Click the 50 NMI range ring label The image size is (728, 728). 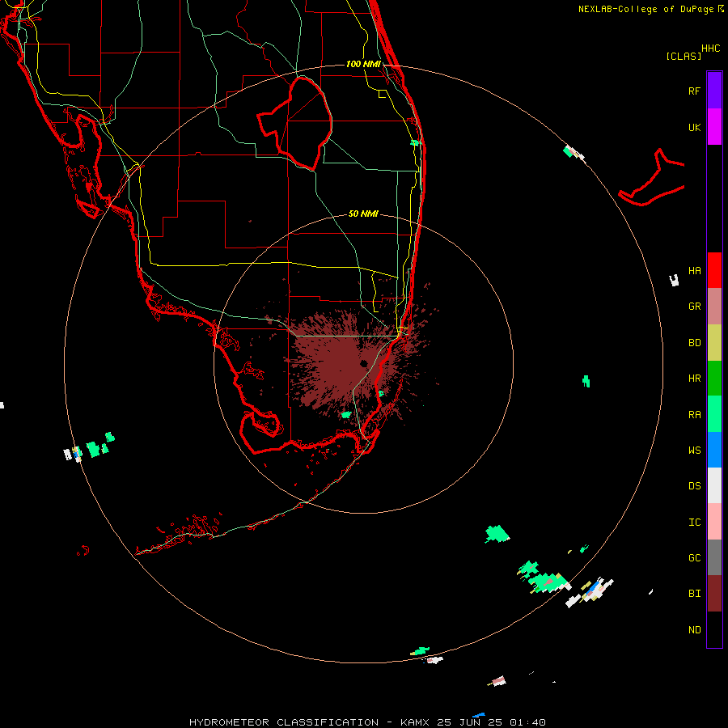(x=363, y=214)
